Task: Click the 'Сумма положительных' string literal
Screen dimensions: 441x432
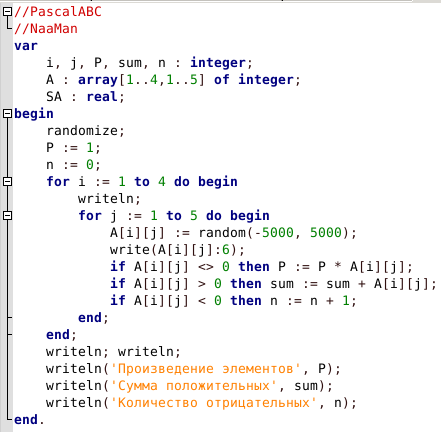Action: (x=193, y=386)
